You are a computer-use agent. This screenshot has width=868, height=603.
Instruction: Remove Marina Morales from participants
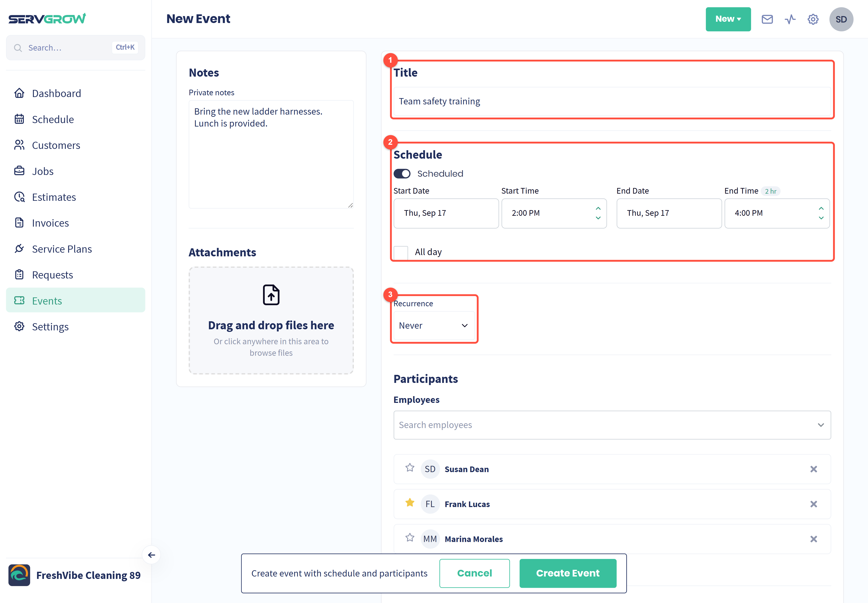(813, 539)
